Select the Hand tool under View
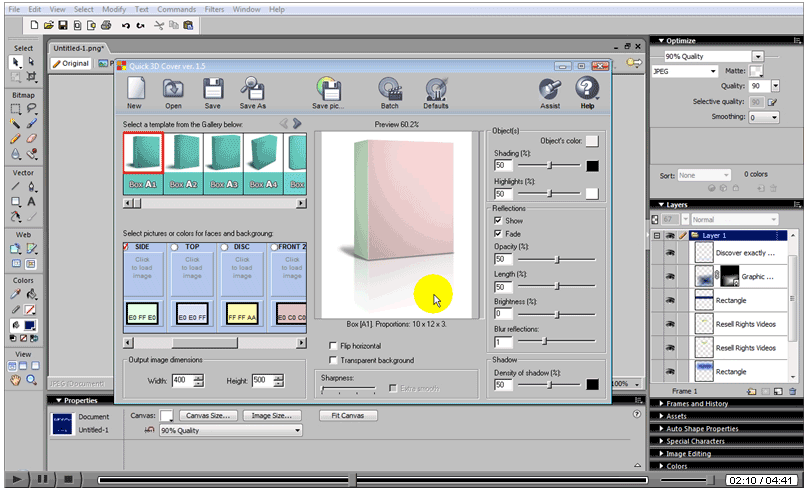 (15, 380)
